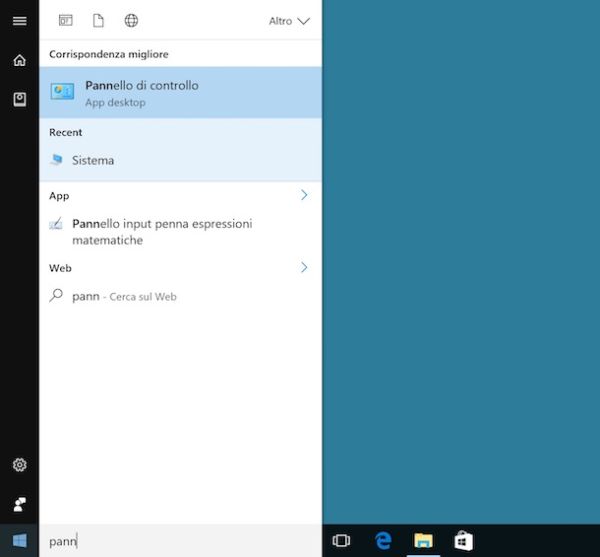This screenshot has width=600, height=557.
Task: Click the 'App desktop' subtitle
Action: (115, 103)
